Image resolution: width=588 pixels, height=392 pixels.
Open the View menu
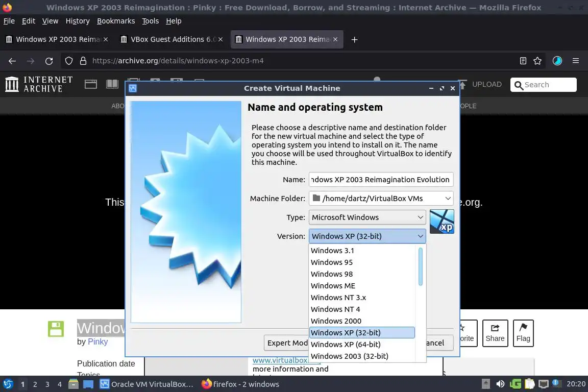50,21
